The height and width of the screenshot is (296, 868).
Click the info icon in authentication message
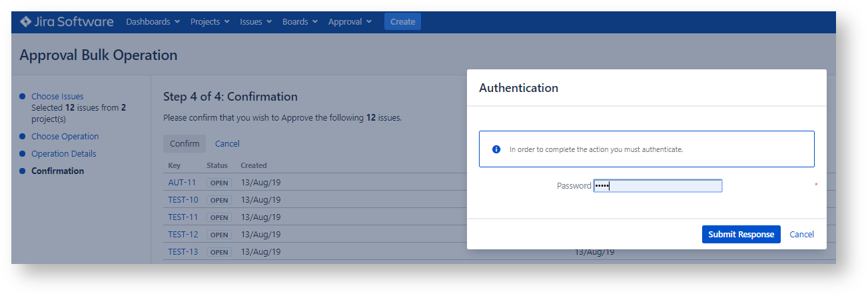(x=496, y=149)
